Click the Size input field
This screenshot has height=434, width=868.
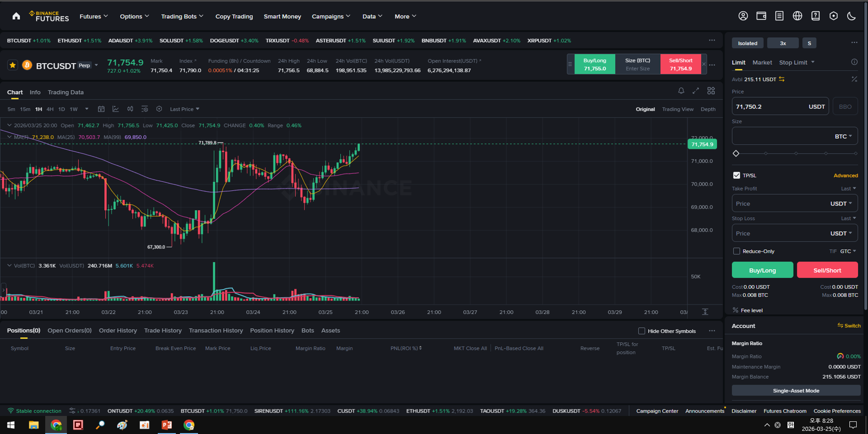pos(794,136)
